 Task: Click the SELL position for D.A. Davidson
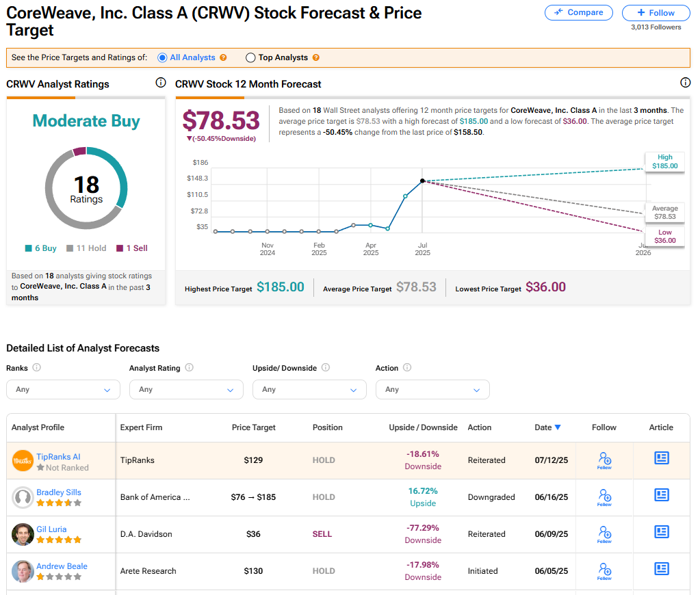pyautogui.click(x=322, y=534)
